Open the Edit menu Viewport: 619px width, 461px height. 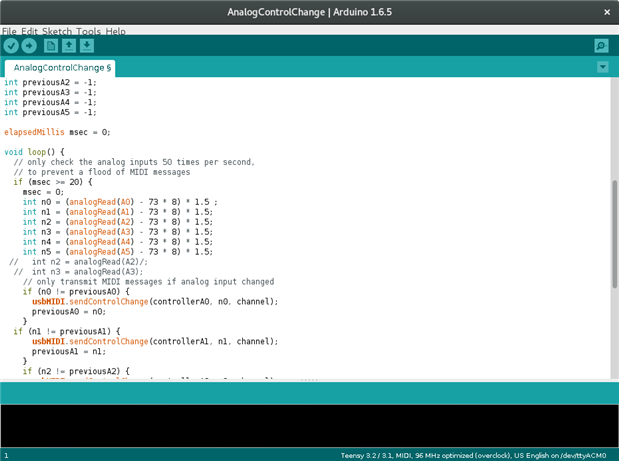tap(29, 31)
